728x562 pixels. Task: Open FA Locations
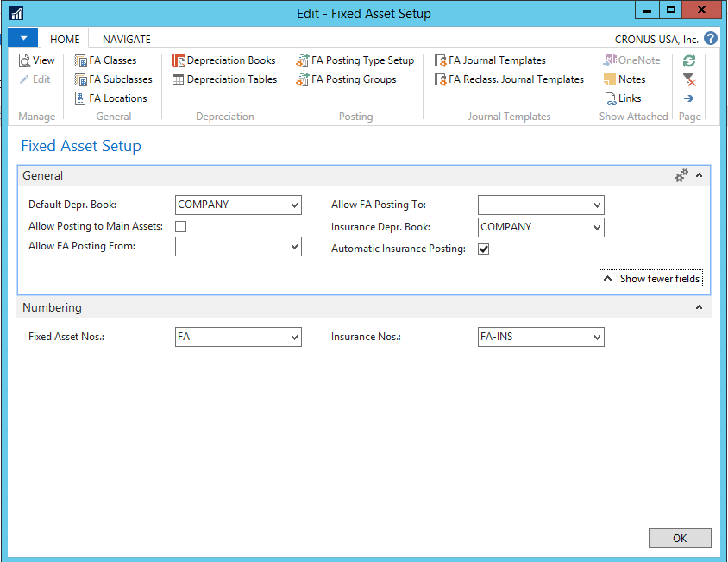tap(111, 98)
